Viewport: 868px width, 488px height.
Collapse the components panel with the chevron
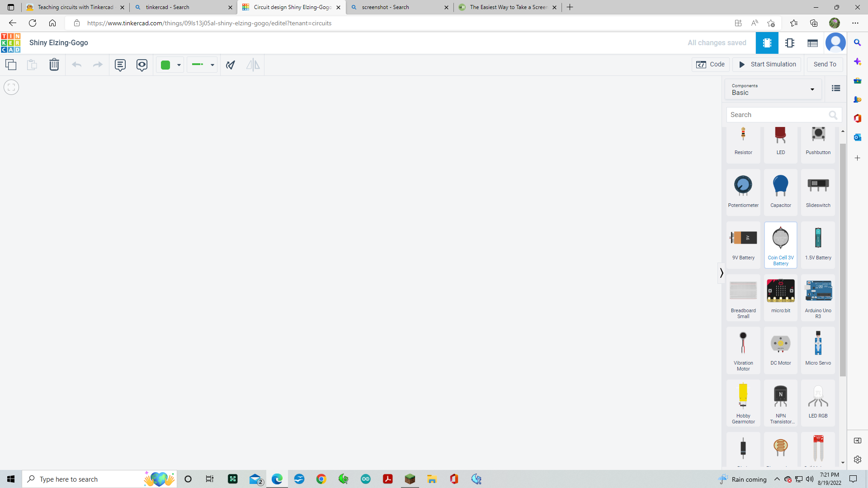click(x=722, y=273)
